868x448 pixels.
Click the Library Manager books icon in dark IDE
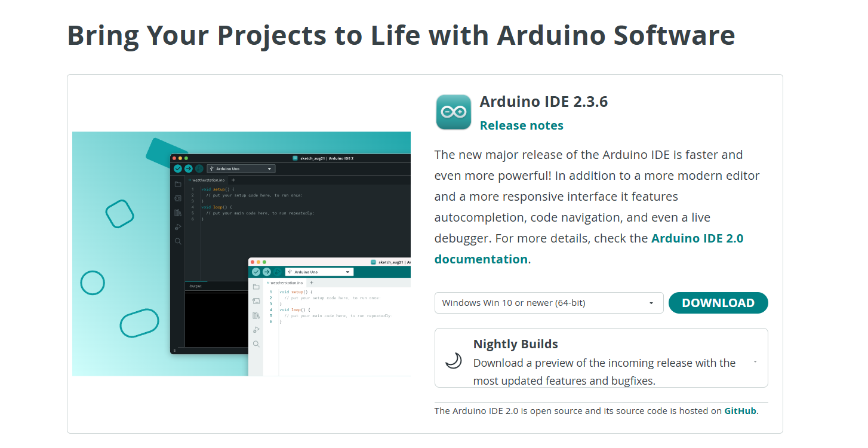pyautogui.click(x=178, y=213)
